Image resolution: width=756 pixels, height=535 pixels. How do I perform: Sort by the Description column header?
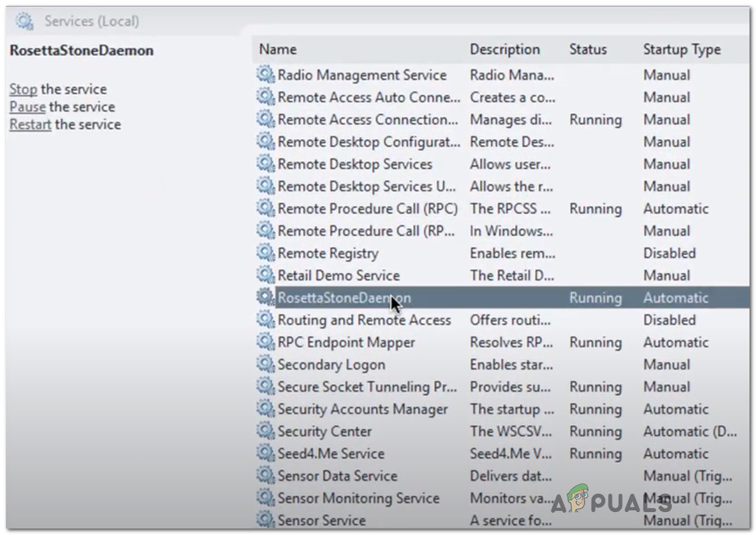(505, 50)
